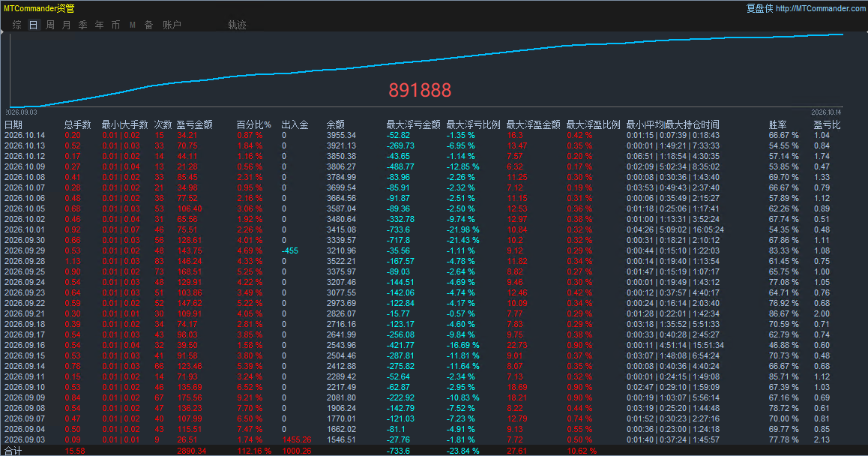Click the 次数 column header
868x456 pixels.
163,124
